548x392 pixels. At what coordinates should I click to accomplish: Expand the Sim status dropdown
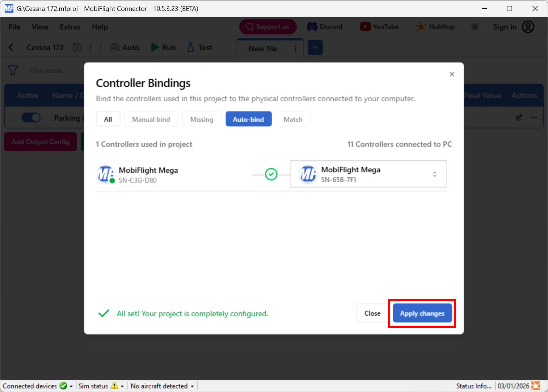[x=122, y=386]
